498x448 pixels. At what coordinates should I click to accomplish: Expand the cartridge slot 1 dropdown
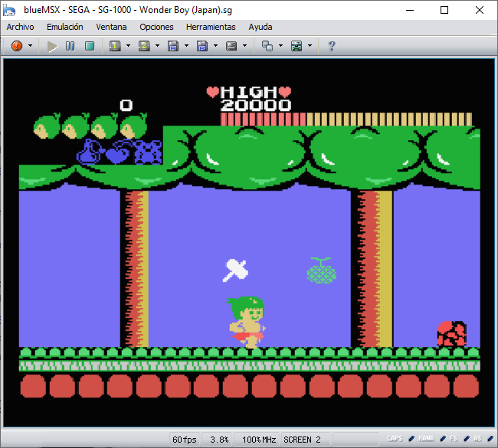(x=128, y=46)
